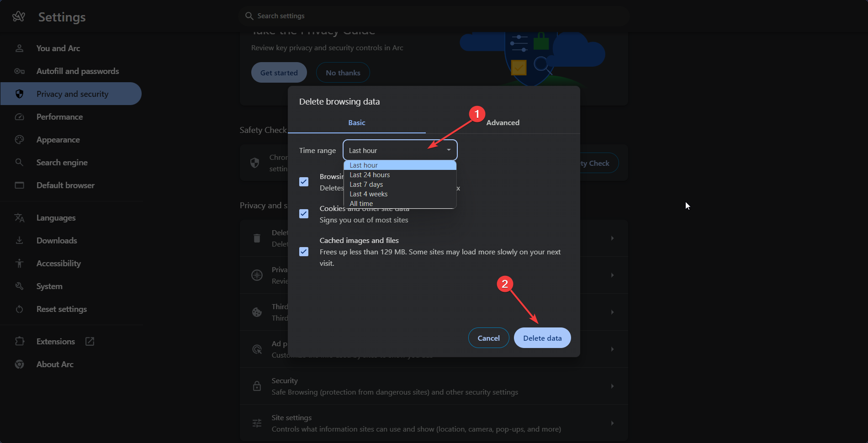Click the third-party cookies cookie icon
The image size is (868, 443).
tap(257, 312)
